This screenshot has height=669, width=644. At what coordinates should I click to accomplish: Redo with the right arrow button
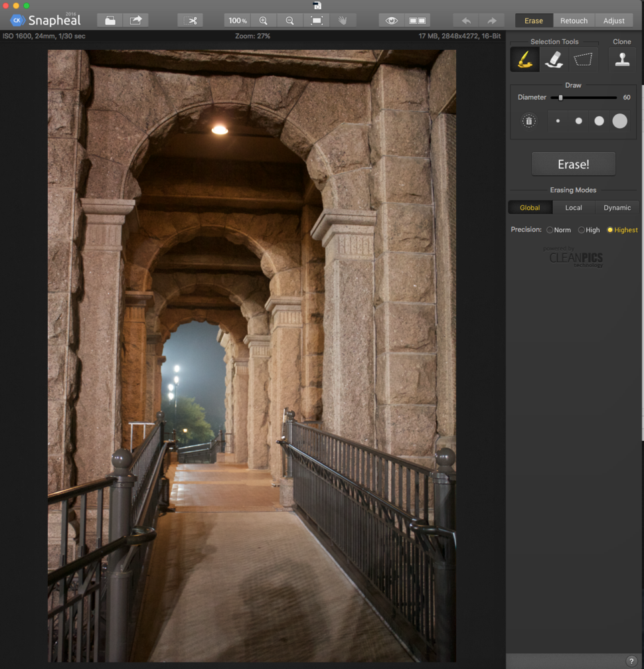click(492, 21)
